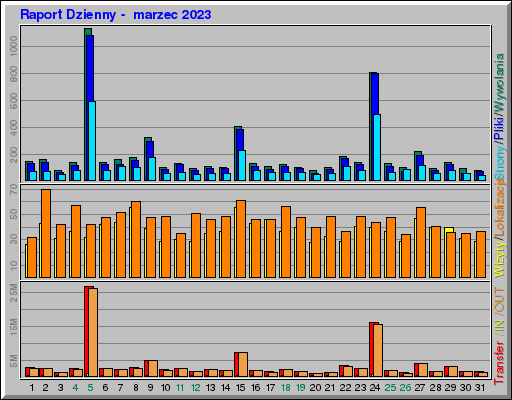The height and width of the screenshot is (400, 512).
Task: Click the tall orange transfer bar for day 5
Action: click(x=93, y=333)
